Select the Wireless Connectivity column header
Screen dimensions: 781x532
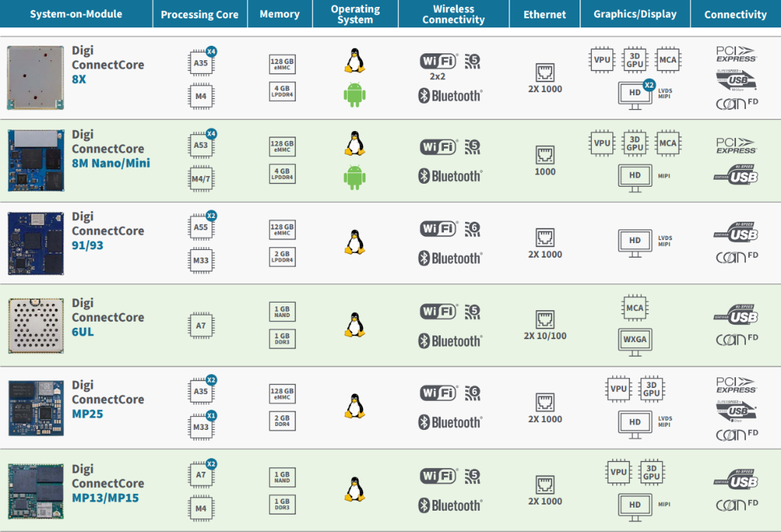pyautogui.click(x=454, y=14)
